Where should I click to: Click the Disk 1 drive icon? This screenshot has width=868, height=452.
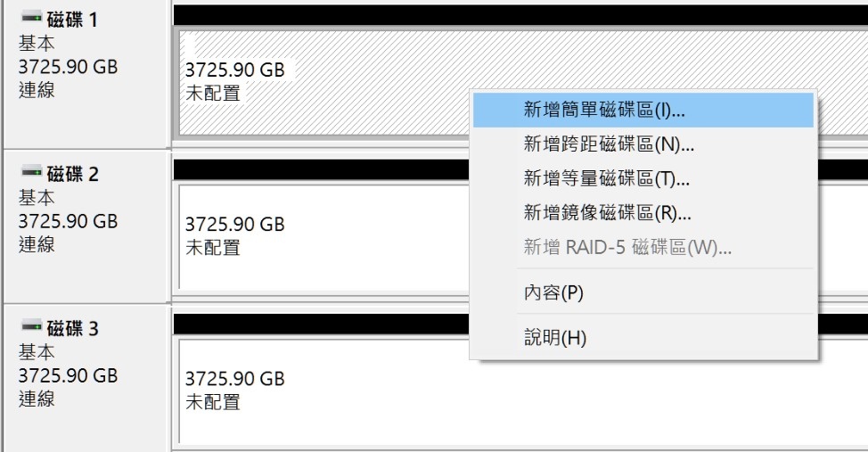(31, 17)
